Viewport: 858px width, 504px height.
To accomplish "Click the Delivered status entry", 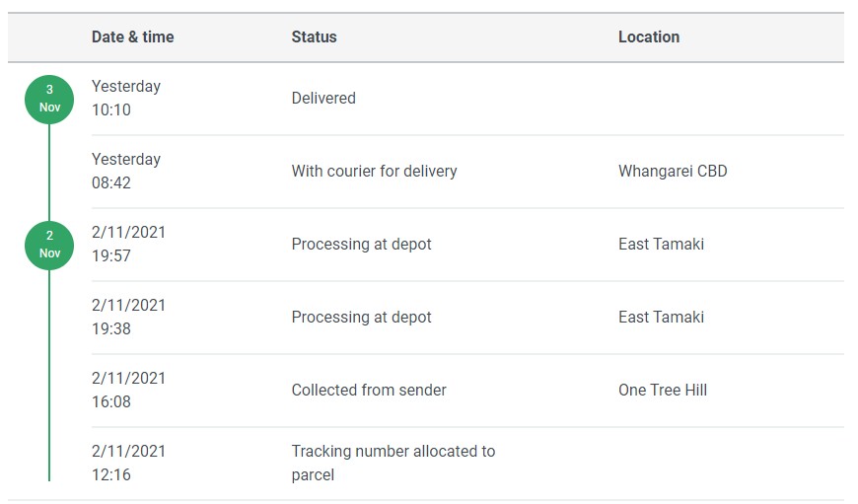I will tap(323, 99).
